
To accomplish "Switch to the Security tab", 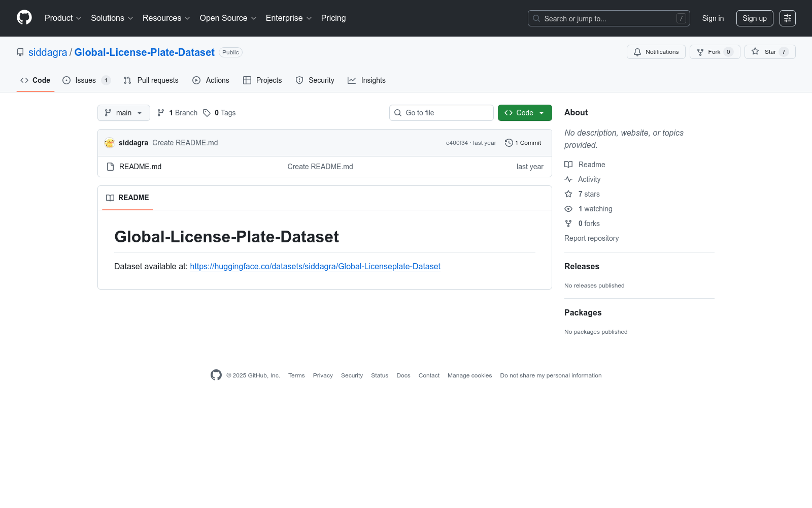I will click(315, 80).
